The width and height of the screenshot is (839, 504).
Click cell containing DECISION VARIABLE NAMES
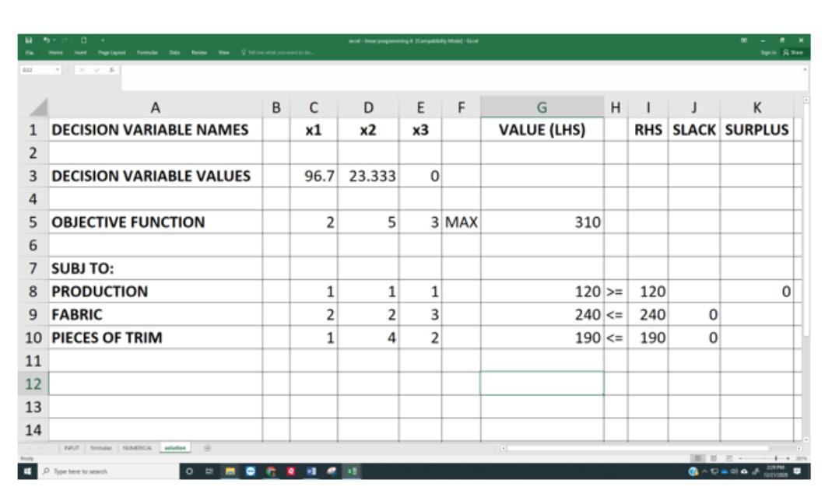[155, 130]
